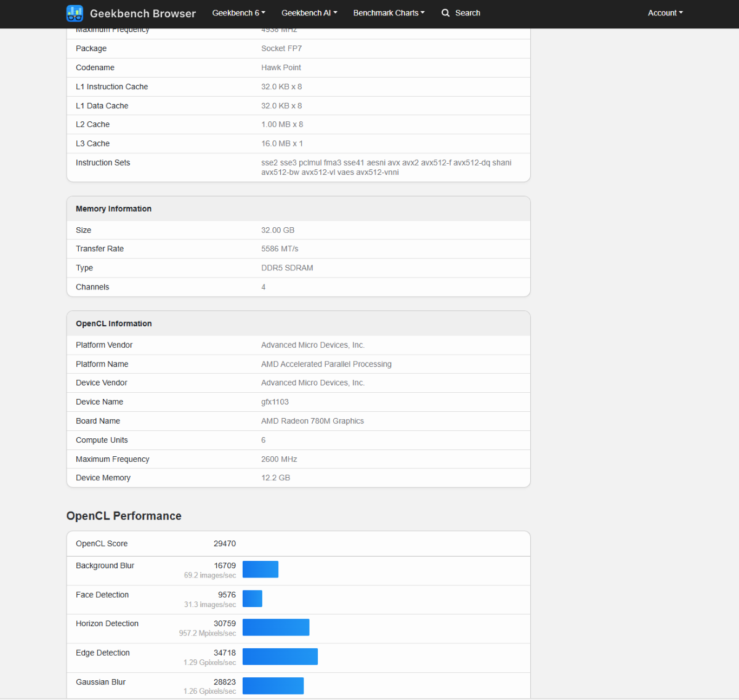Click the Background Blur score bar
This screenshot has height=700, width=739.
coord(260,569)
